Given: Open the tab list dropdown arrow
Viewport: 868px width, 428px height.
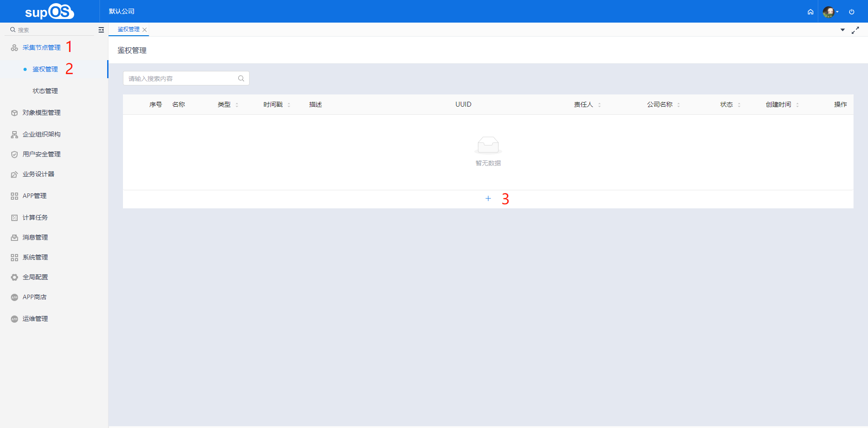Looking at the screenshot, I should click(843, 30).
